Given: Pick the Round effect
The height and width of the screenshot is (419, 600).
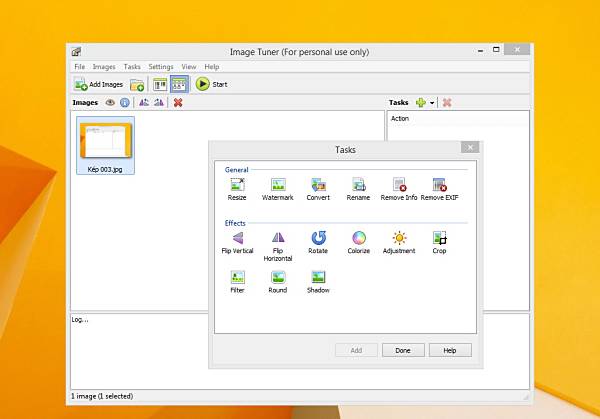Looking at the screenshot, I should click(x=278, y=282).
